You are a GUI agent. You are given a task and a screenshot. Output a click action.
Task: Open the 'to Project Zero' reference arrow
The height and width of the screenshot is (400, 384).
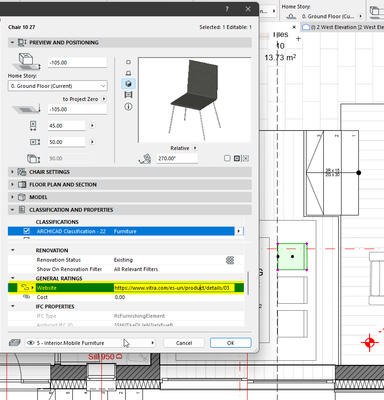[x=104, y=99]
